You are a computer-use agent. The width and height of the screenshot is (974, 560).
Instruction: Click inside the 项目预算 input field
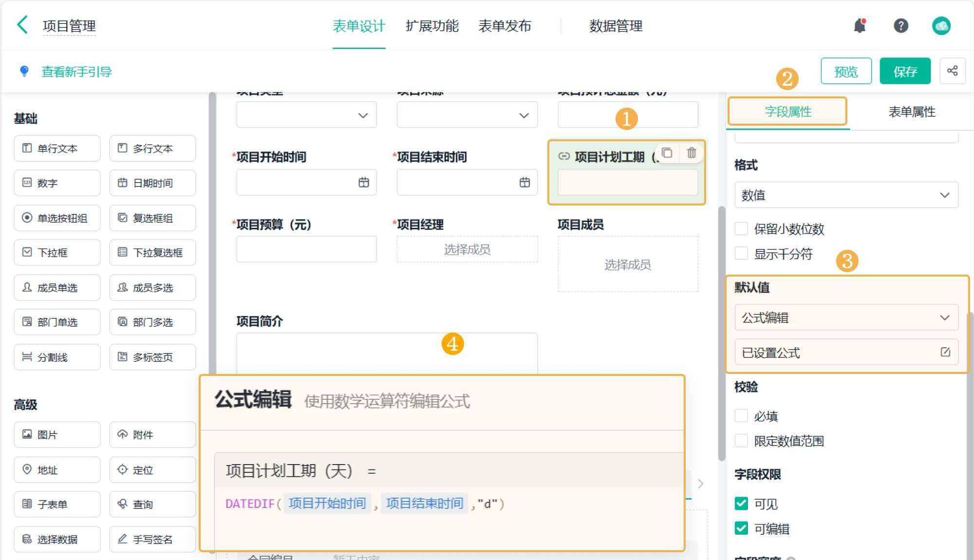pyautogui.click(x=306, y=249)
